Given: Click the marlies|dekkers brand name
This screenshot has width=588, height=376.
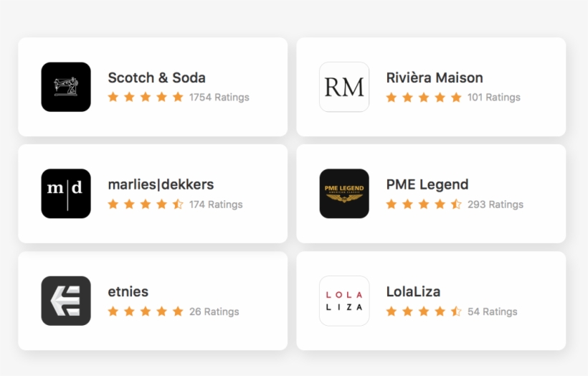Looking at the screenshot, I should coord(161,184).
